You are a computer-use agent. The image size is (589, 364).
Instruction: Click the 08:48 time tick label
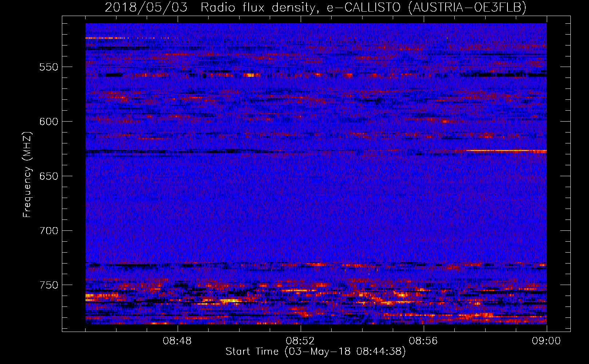tap(177, 341)
